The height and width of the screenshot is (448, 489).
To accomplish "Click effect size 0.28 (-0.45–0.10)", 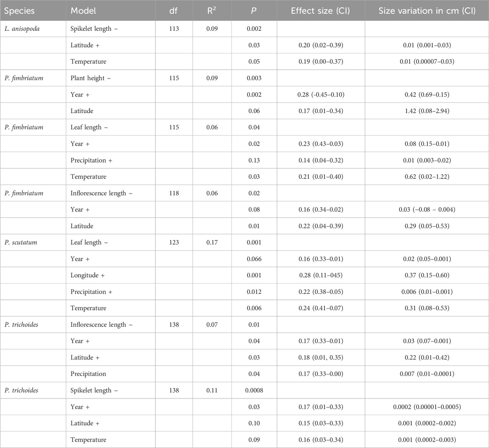I will pos(321,94).
